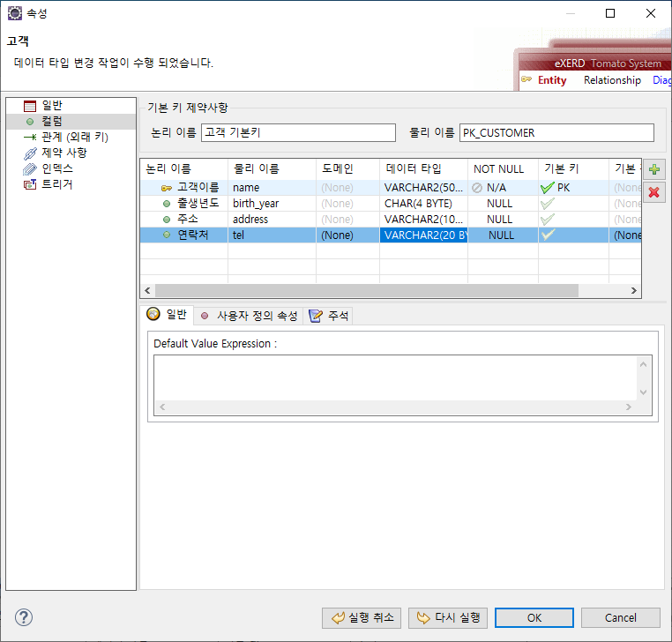Toggle primary key checkmark for name row
The image size is (672, 642).
click(x=548, y=188)
